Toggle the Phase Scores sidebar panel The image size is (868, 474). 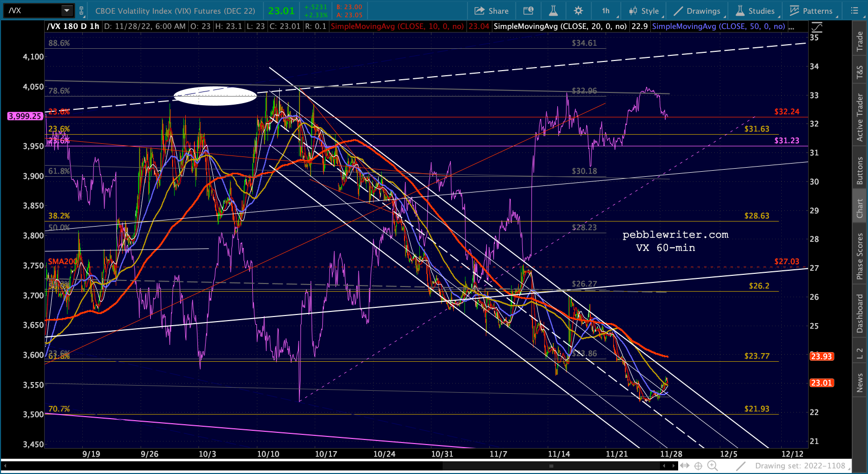859,256
